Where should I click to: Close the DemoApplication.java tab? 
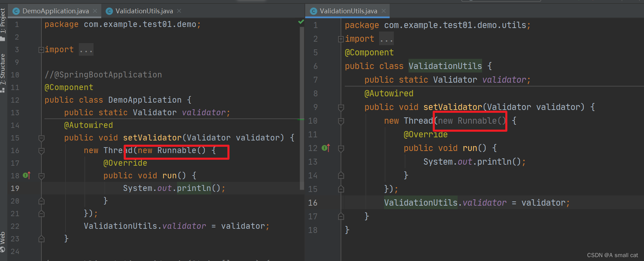(95, 11)
